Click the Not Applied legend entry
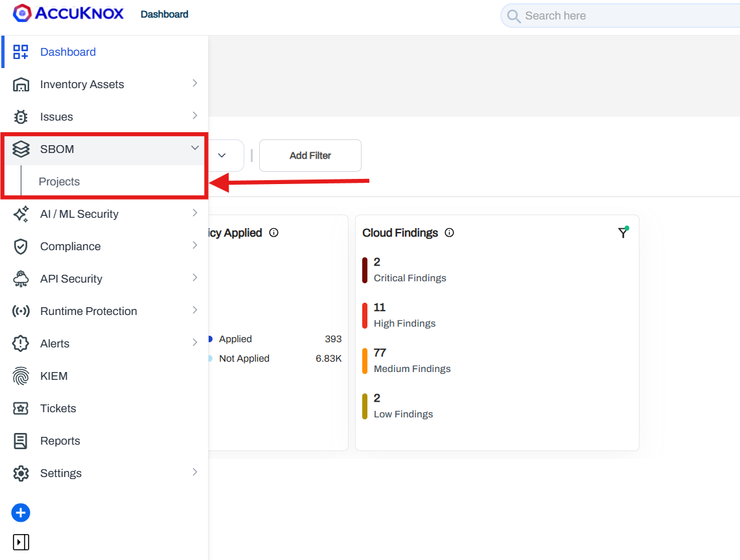 point(244,358)
